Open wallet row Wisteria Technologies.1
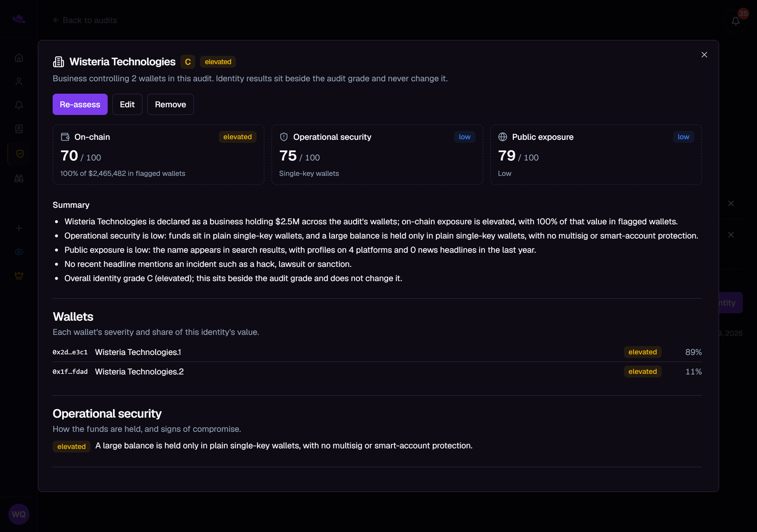The image size is (757, 532). 377,352
